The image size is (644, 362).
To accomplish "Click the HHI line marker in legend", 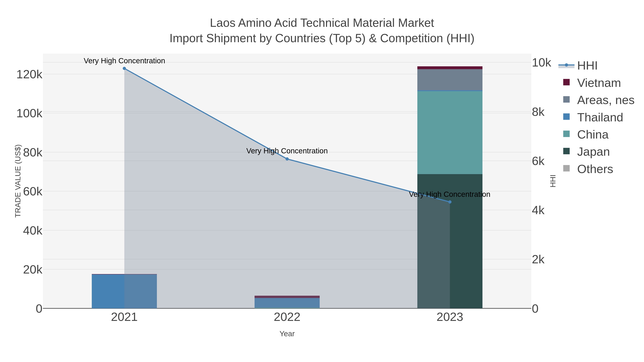I will pos(567,65).
